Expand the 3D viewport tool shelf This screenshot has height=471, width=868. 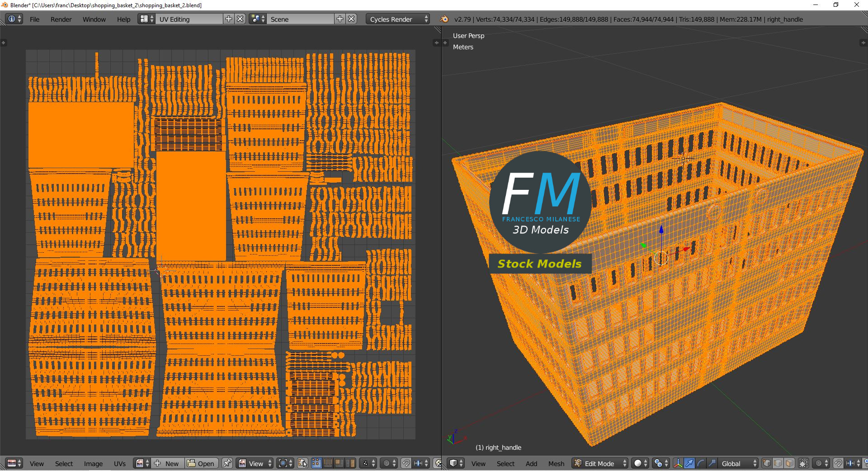445,42
